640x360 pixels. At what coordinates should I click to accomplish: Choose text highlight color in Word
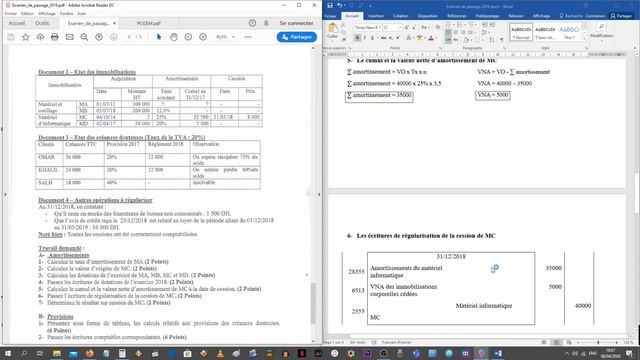(x=419, y=38)
